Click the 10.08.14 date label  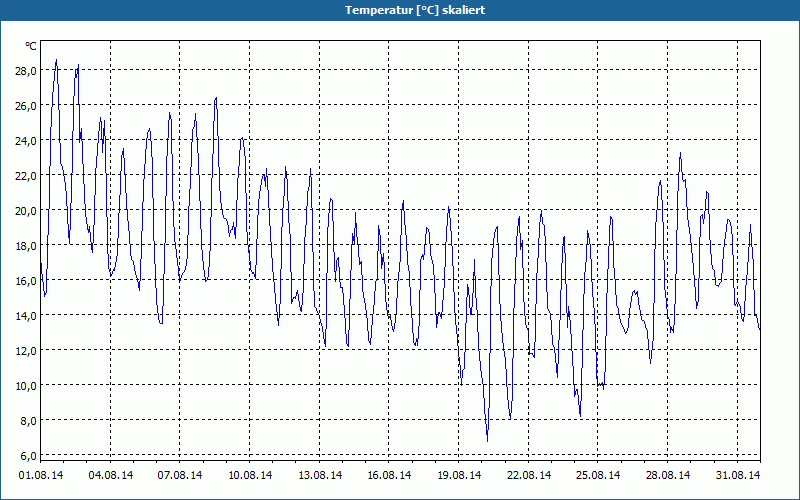[250, 475]
